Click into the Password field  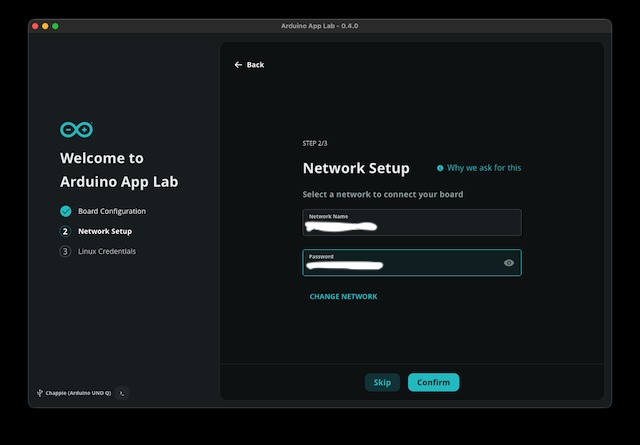[x=400, y=263]
